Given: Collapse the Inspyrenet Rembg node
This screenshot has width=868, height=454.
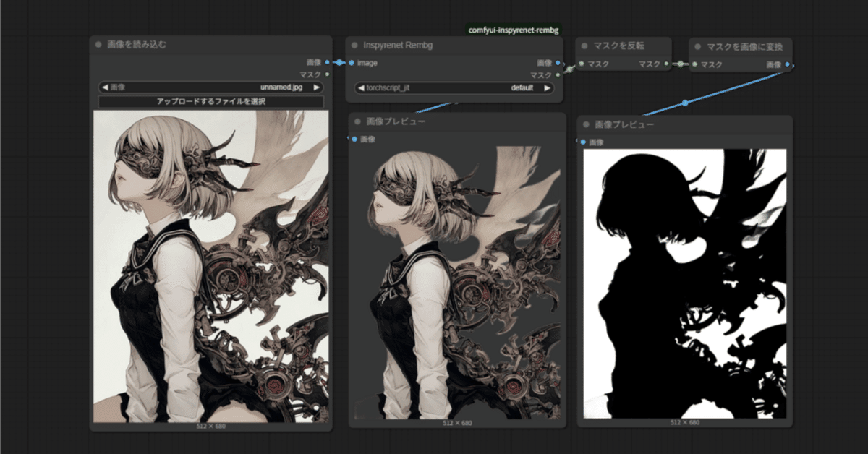Looking at the screenshot, I should pyautogui.click(x=353, y=44).
